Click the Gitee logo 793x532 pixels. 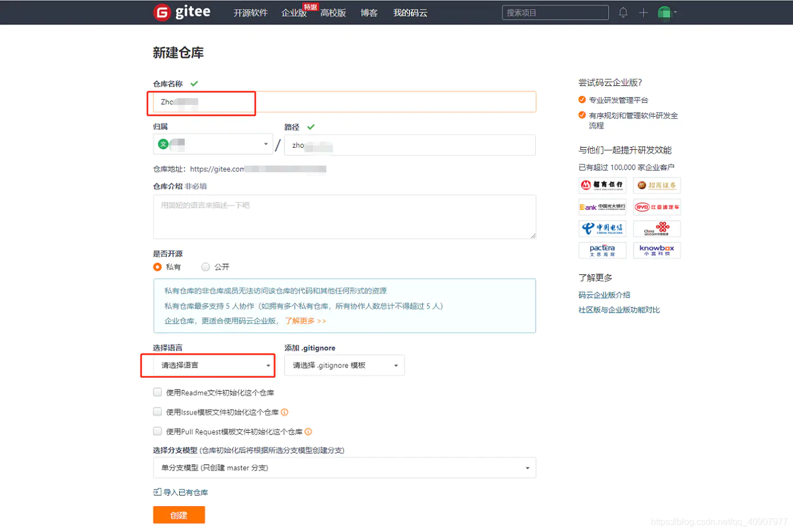(182, 12)
